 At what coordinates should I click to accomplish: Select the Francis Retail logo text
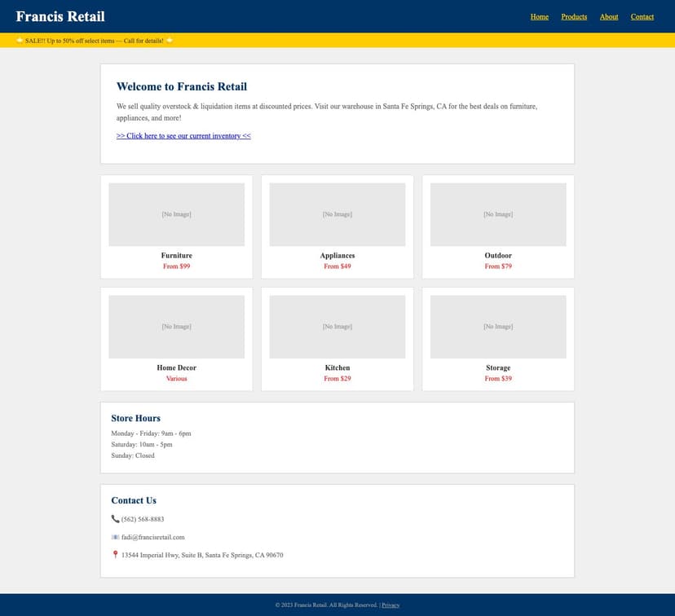60,16
